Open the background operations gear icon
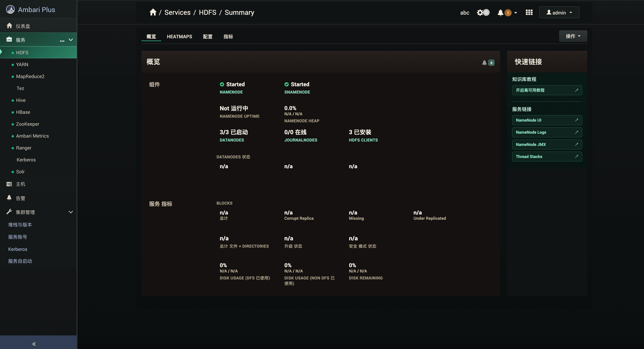 [480, 12]
